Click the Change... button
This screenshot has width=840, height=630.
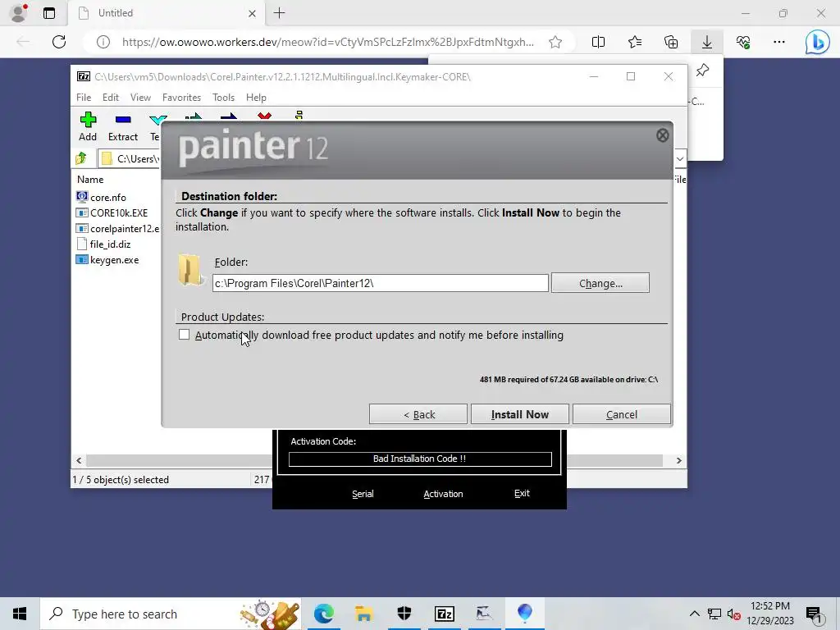coord(600,283)
